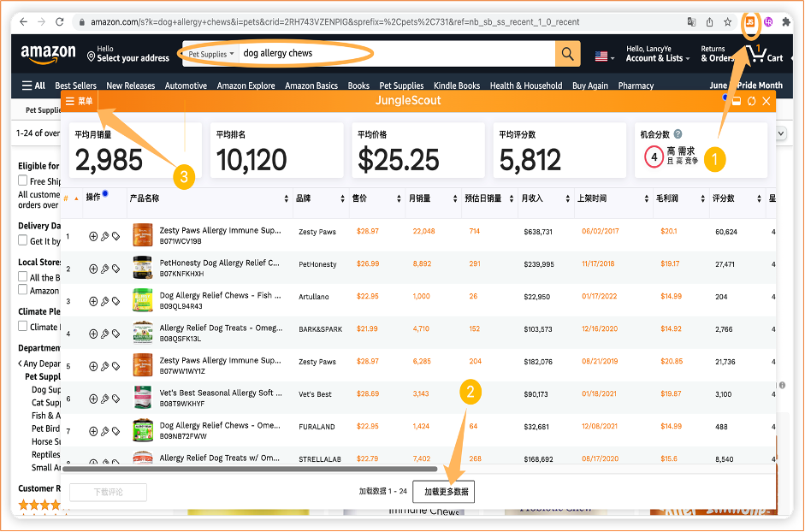Image resolution: width=805 pixels, height=532 pixels.
Task: Bookmark this page with the star icon
Action: tap(727, 21)
